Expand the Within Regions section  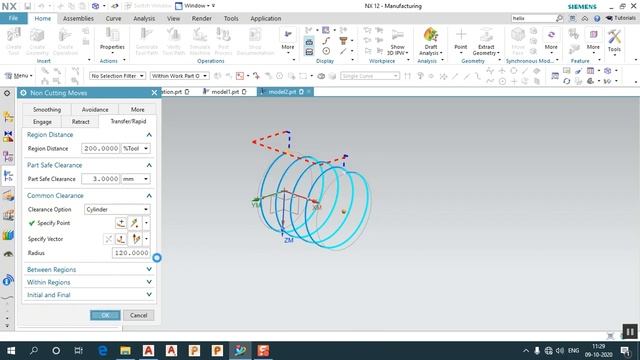(x=89, y=282)
